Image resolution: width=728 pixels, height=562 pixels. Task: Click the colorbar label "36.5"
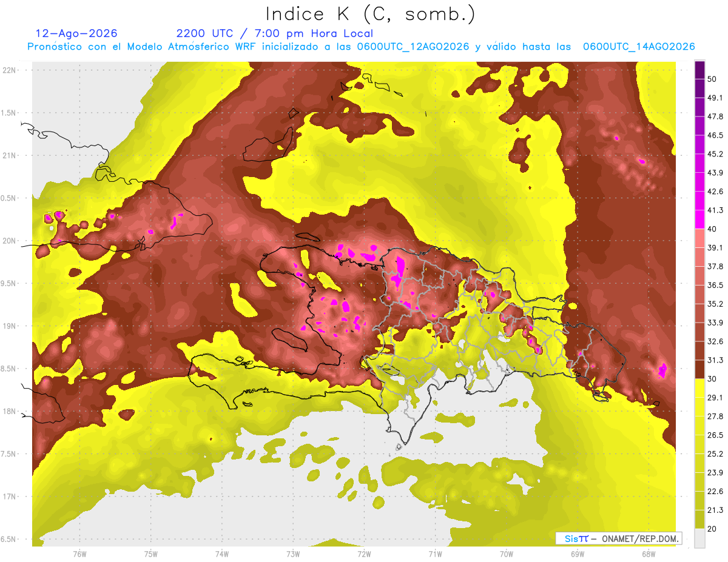[x=715, y=285]
